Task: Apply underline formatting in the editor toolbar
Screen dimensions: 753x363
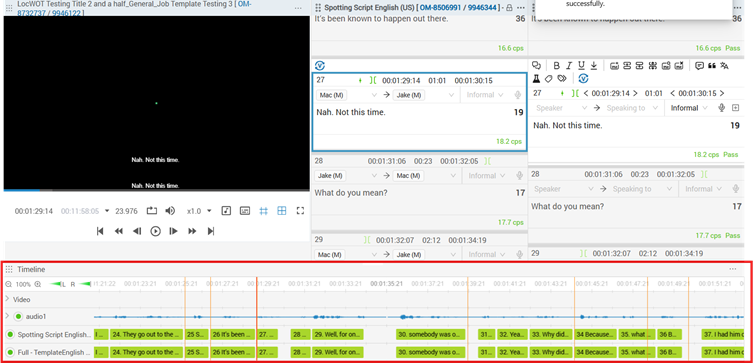Action: pyautogui.click(x=581, y=66)
